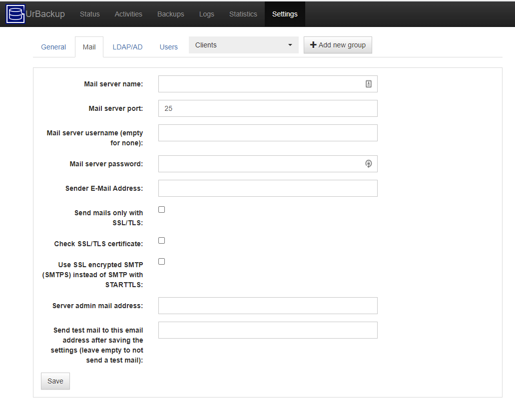
Task: Click the password manager icon in Mail server password
Action: [369, 163]
